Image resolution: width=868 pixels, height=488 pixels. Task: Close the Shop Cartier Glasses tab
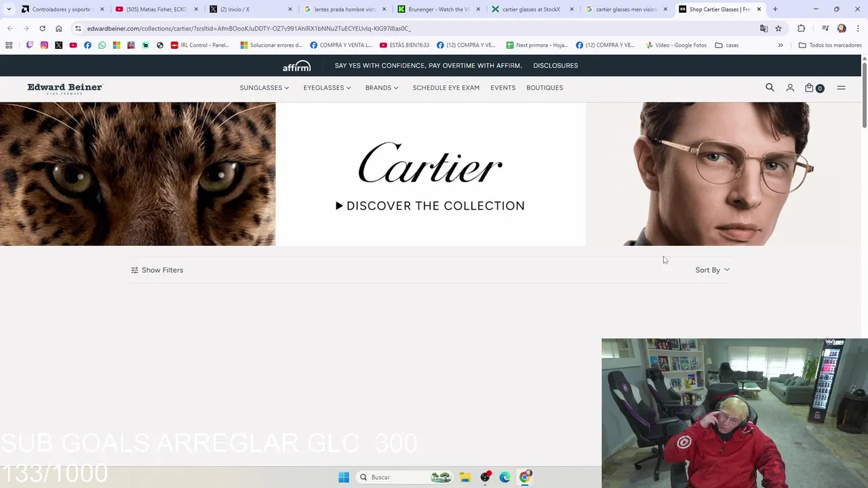tap(759, 9)
